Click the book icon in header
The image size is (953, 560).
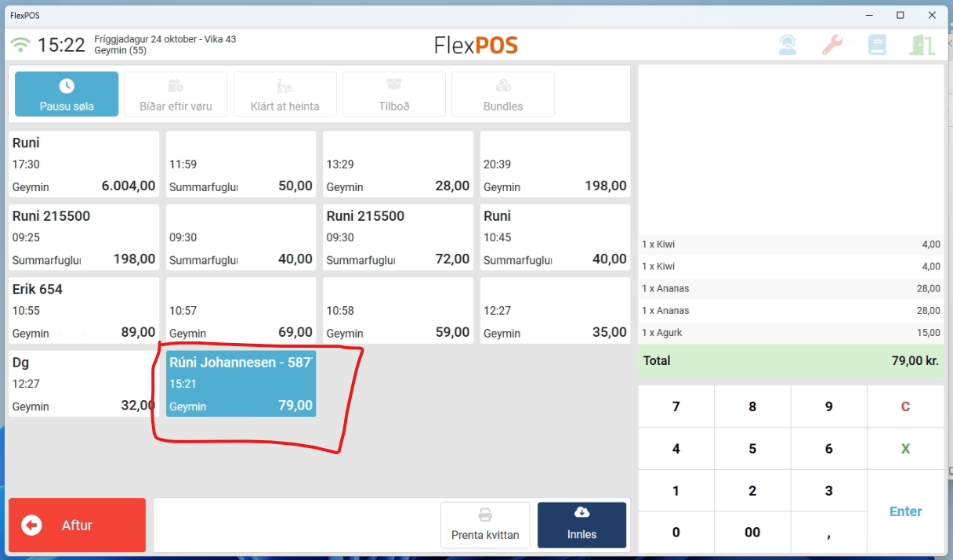click(877, 45)
